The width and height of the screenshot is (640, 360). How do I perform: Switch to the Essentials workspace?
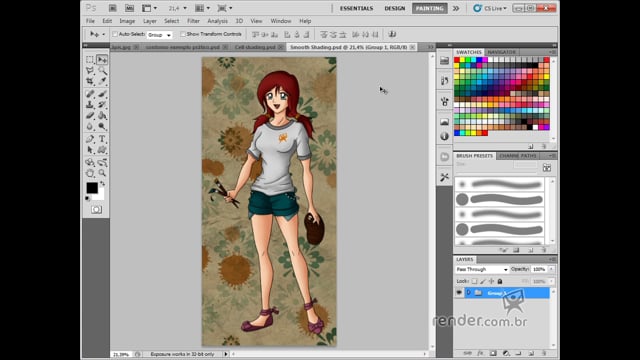tap(356, 8)
